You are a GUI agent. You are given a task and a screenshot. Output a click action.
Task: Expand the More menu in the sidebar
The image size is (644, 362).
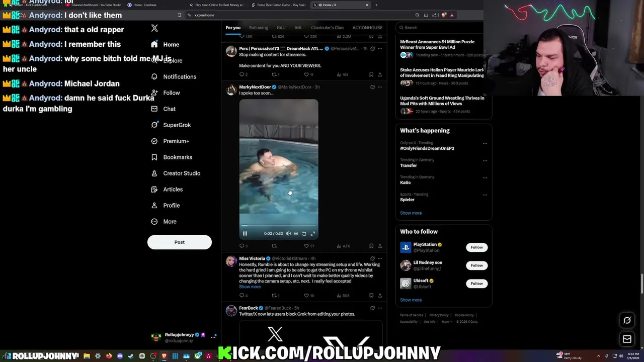[x=164, y=221]
